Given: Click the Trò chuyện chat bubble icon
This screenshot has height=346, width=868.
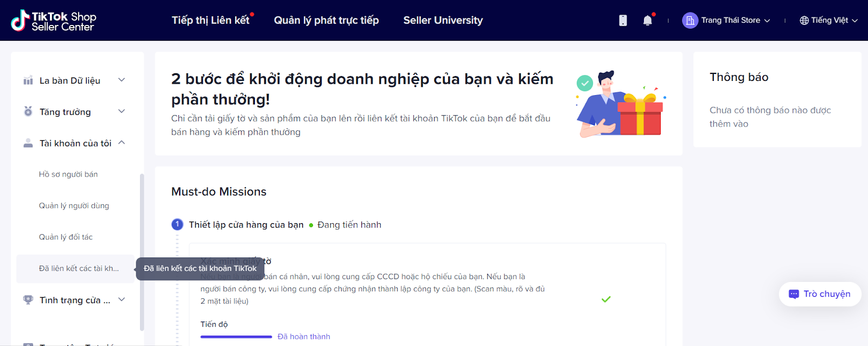Looking at the screenshot, I should pyautogui.click(x=794, y=294).
